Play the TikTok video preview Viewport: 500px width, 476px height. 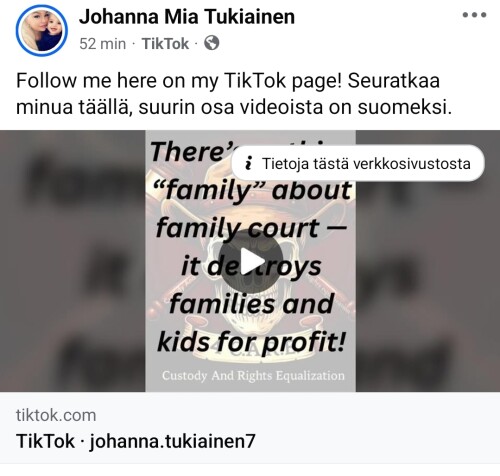(251, 261)
